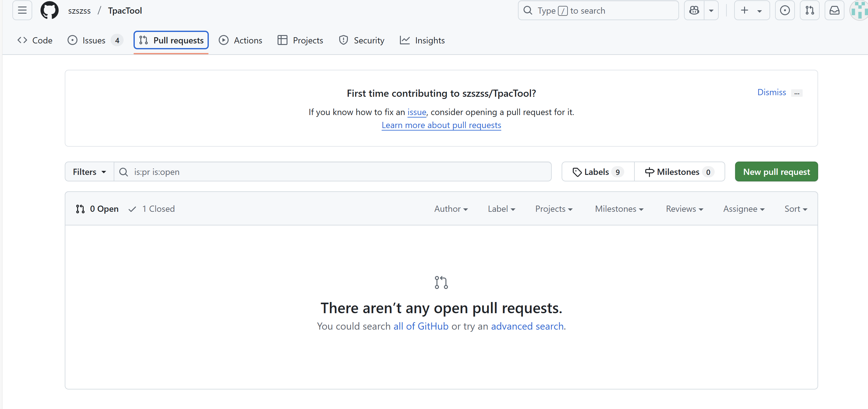Open the pull requests icon in header
Image resolution: width=868 pixels, height=409 pixels.
tap(809, 11)
